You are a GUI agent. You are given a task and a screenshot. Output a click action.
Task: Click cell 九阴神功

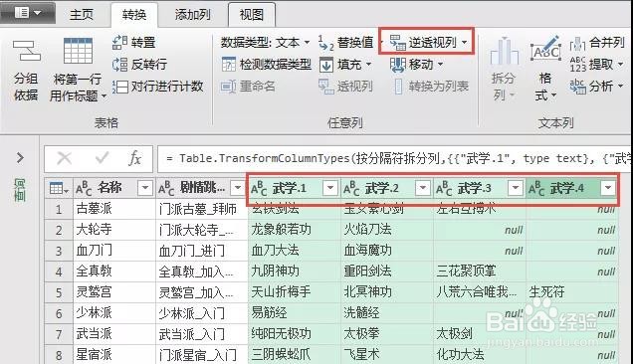[294, 272]
